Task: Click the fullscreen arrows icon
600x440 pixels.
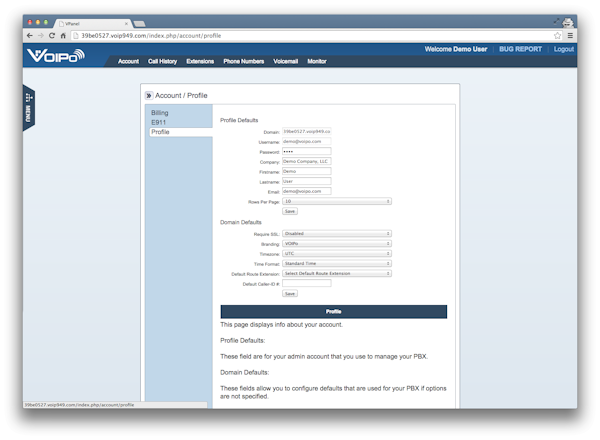Action: [x=556, y=22]
